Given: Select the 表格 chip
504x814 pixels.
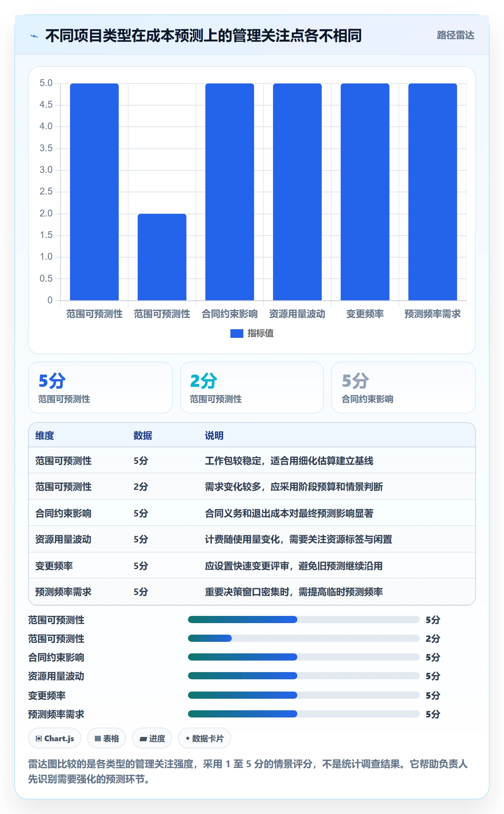Looking at the screenshot, I should tap(107, 738).
